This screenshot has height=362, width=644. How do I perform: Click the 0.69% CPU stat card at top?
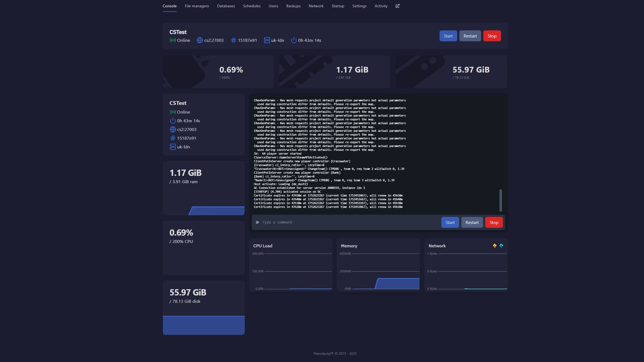[218, 72]
